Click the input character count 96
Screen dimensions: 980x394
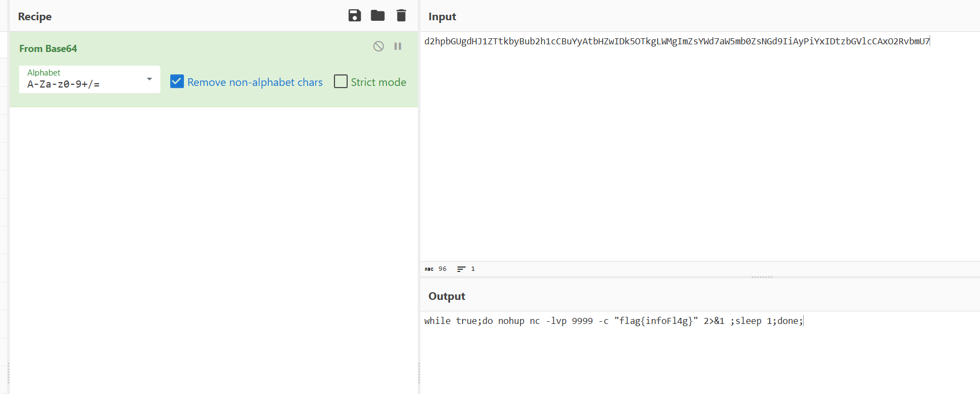[436, 269]
